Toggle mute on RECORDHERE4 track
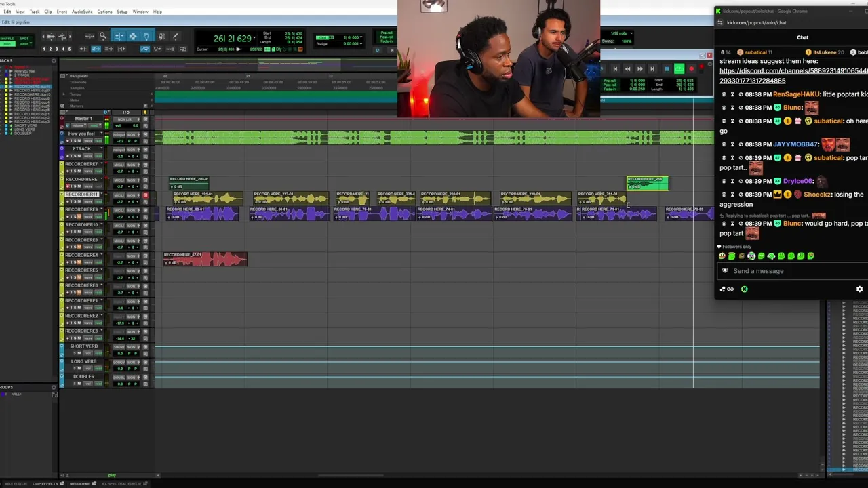This screenshot has width=868, height=488. tap(79, 262)
